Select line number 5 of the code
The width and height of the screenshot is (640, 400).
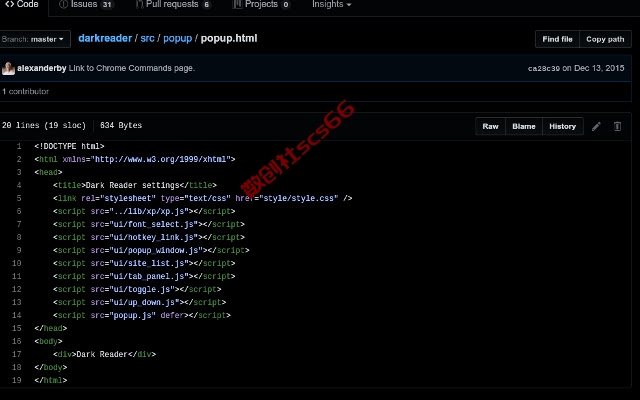click(19, 198)
